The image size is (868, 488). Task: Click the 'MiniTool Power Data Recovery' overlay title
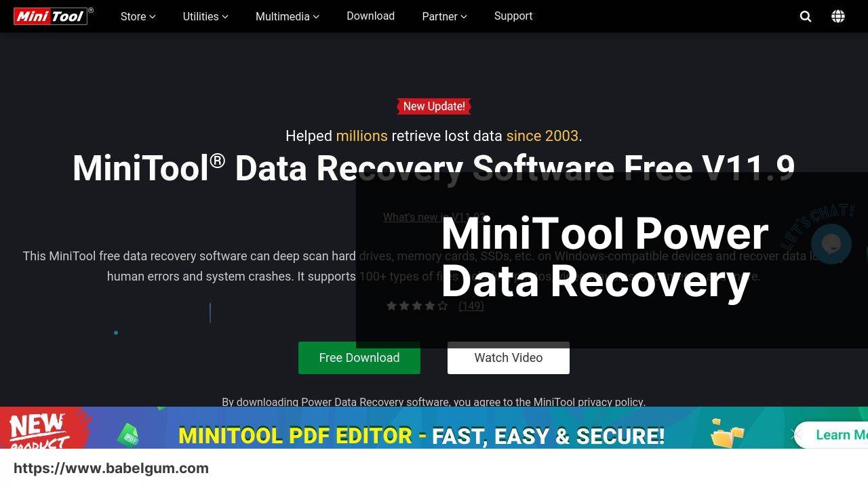(605, 257)
